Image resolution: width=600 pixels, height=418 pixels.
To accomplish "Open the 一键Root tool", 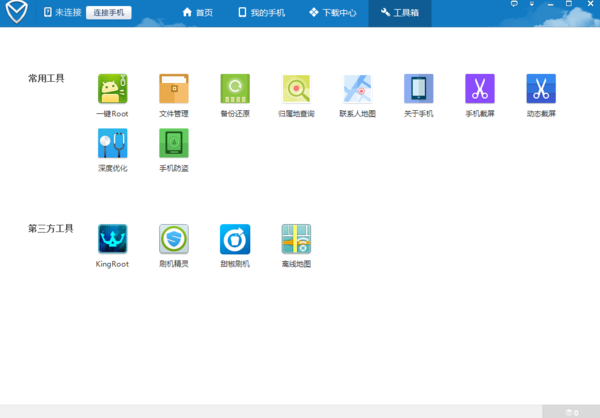I will click(112, 89).
